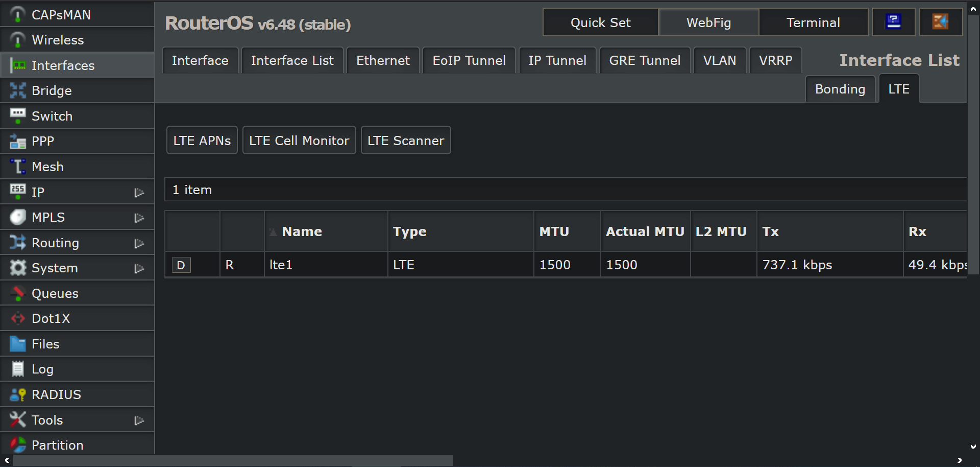Expand the Tools submenu arrow
The width and height of the screenshot is (980, 467).
tap(139, 421)
